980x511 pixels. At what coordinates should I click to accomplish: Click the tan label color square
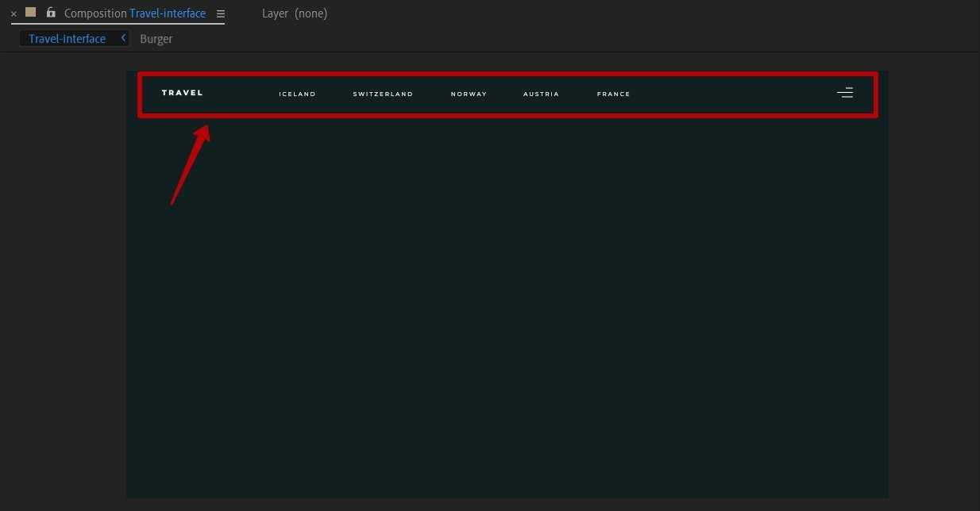pyautogui.click(x=31, y=13)
